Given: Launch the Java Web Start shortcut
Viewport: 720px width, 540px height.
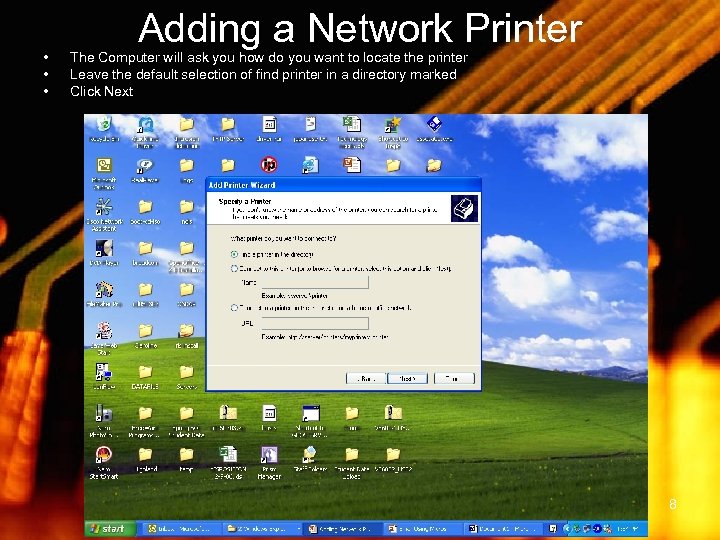Looking at the screenshot, I should click(x=104, y=331).
